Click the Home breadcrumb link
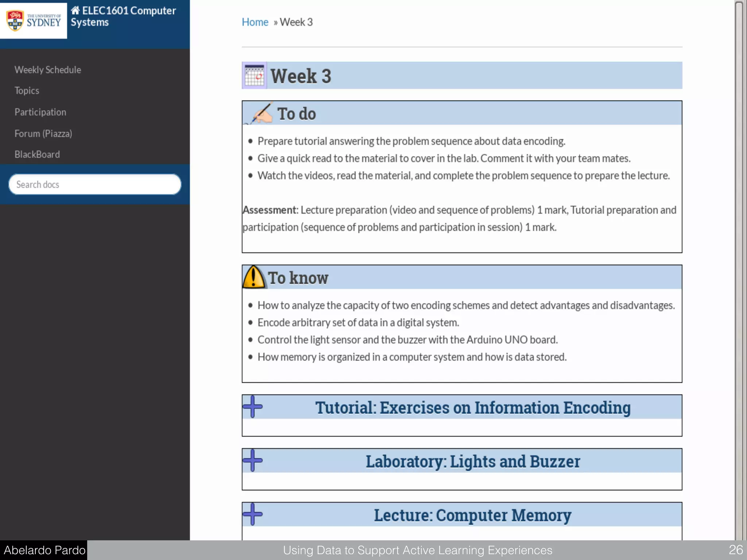This screenshot has width=747, height=560. [x=255, y=22]
